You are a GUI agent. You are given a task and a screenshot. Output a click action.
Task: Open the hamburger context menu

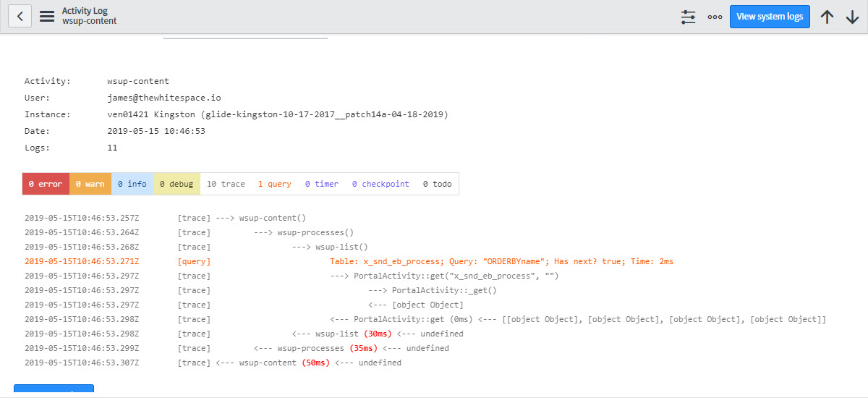pyautogui.click(x=47, y=17)
